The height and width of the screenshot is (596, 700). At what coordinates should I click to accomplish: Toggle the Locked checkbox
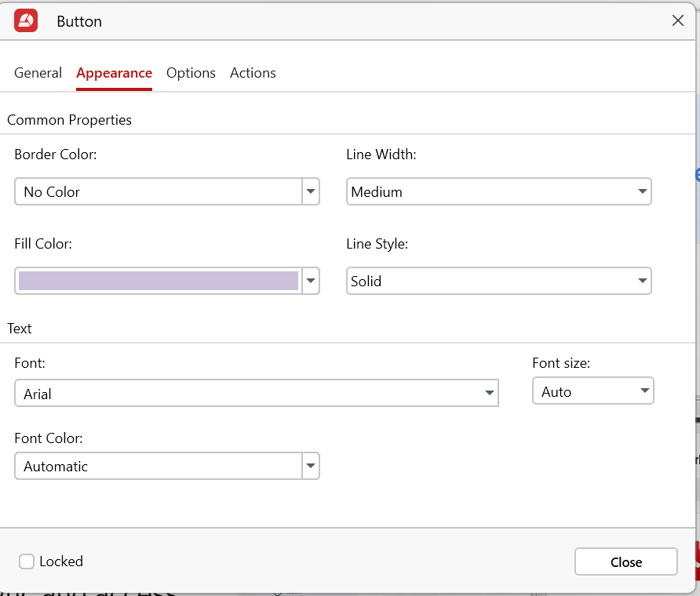27,561
